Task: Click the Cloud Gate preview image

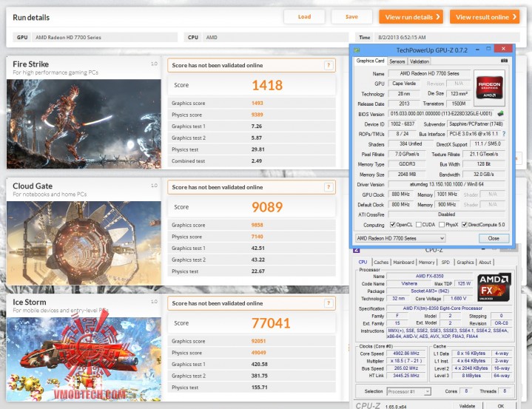Action: (x=84, y=243)
